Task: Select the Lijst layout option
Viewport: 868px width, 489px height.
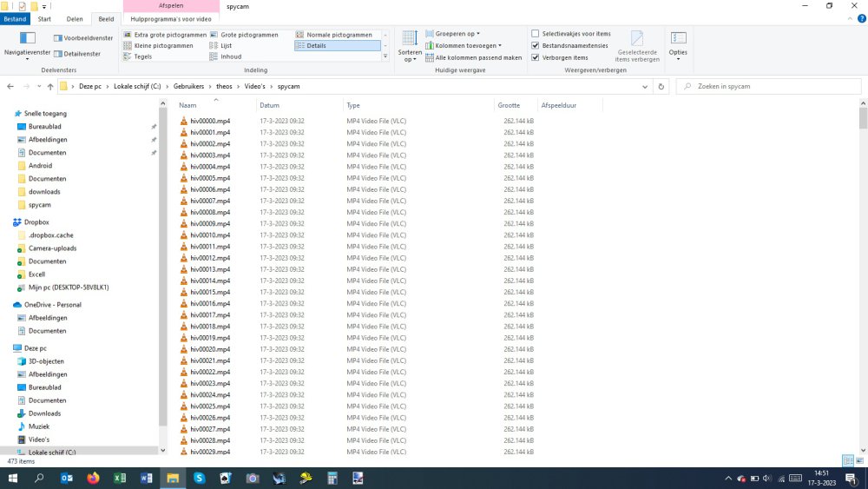Action: pos(226,46)
